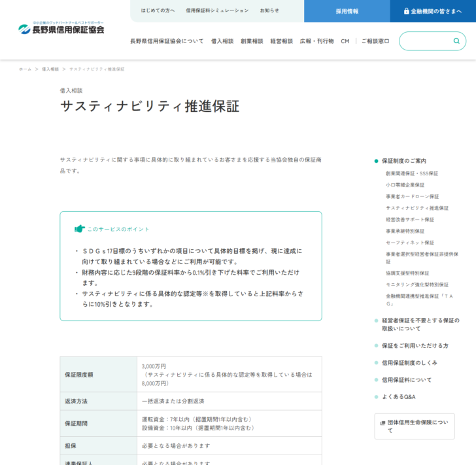This screenshot has height=465, width=476.
Task: Open 信用保証制度のしくみ sidebar item
Action: click(x=409, y=362)
